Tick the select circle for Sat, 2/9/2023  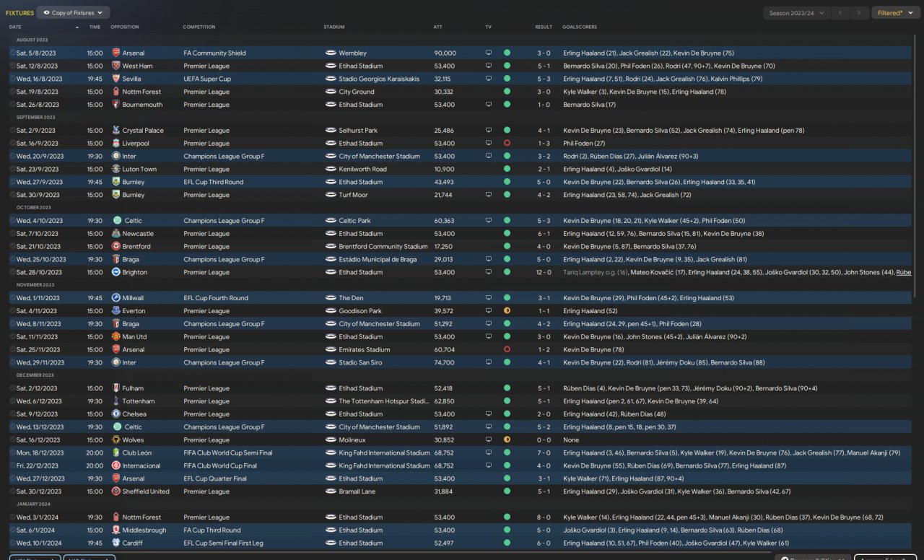(x=12, y=131)
